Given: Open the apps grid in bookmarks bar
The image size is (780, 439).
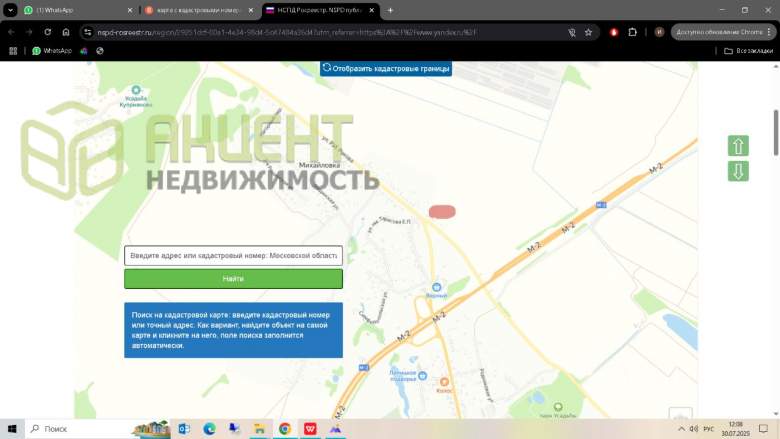Looking at the screenshot, I should [x=13, y=51].
